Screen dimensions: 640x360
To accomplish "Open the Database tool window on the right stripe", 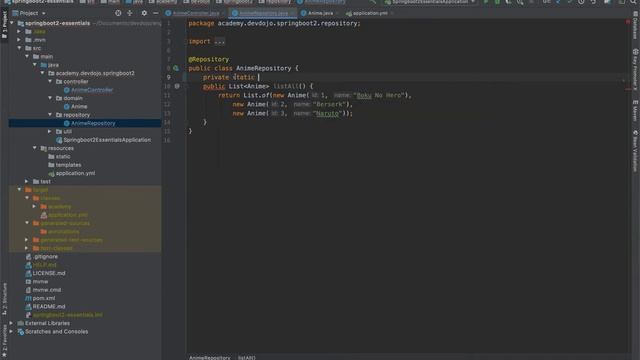I will 636,25.
